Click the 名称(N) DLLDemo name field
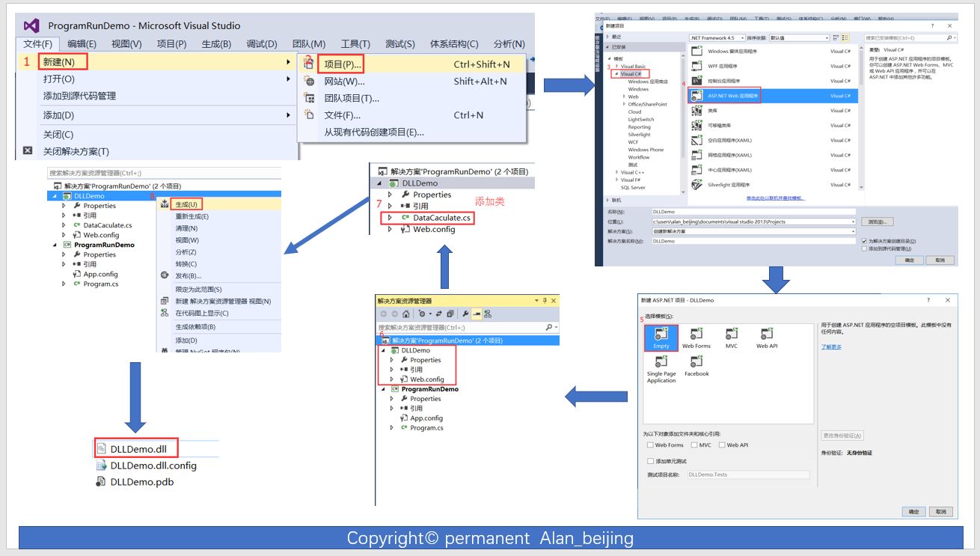 point(754,212)
